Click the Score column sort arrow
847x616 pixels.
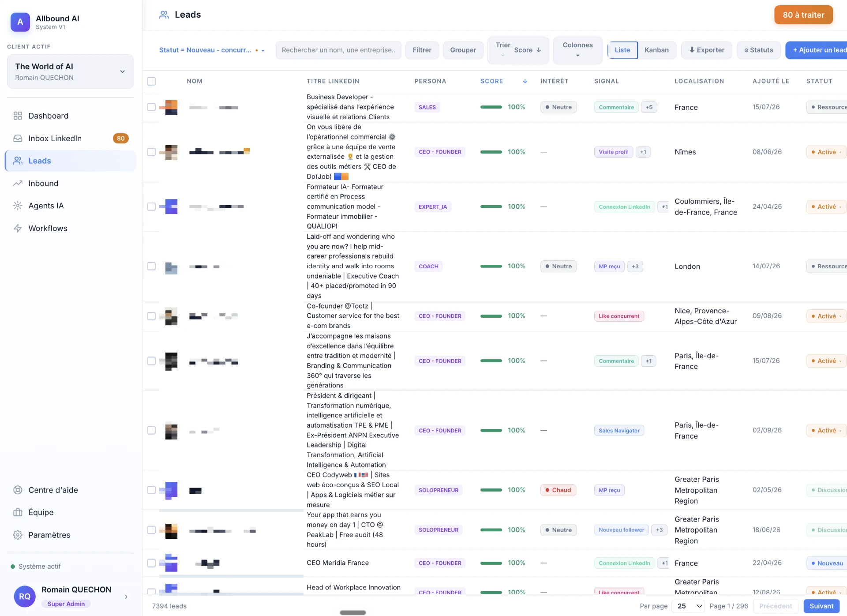tap(525, 81)
